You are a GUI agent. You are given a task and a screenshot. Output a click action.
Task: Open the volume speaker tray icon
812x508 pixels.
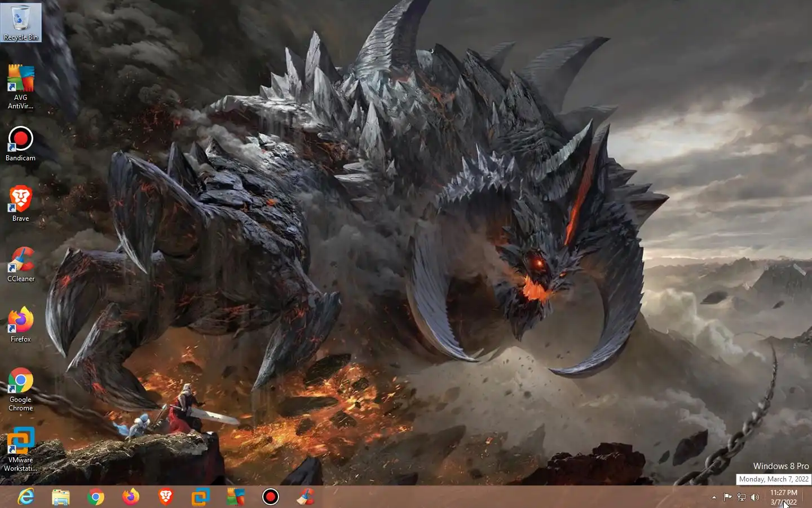point(755,497)
